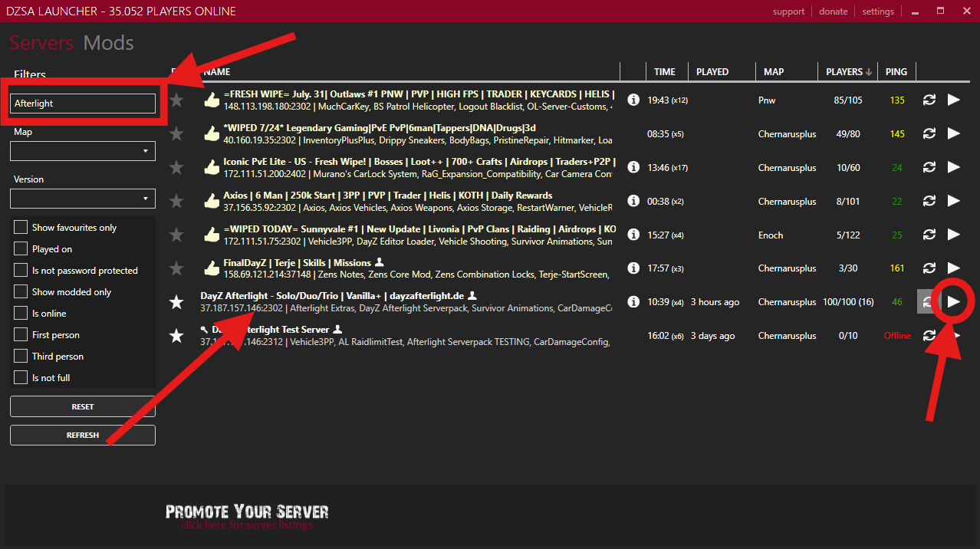Select the DayZ Afterlight server name
This screenshot has height=549, width=980.
(332, 296)
